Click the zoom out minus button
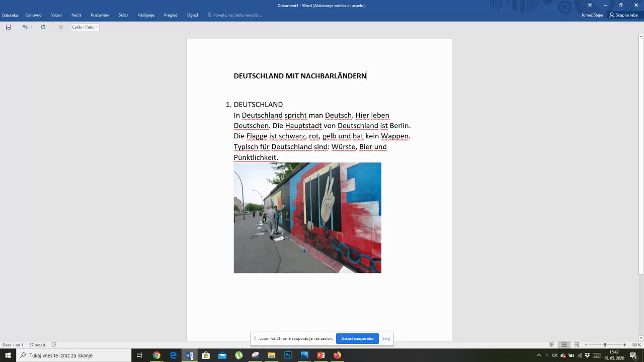The image size is (644, 362). [x=586, y=345]
